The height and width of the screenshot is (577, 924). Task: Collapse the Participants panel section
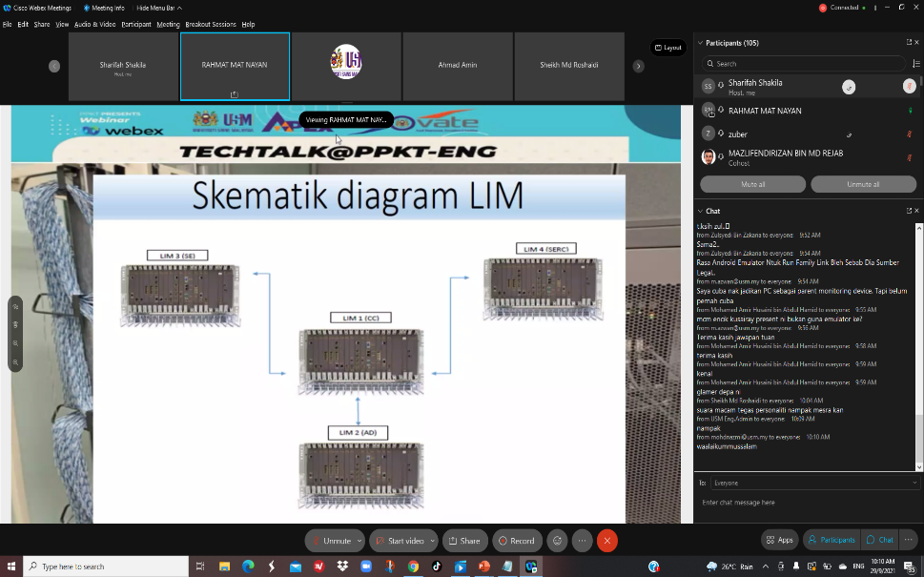pyautogui.click(x=701, y=43)
